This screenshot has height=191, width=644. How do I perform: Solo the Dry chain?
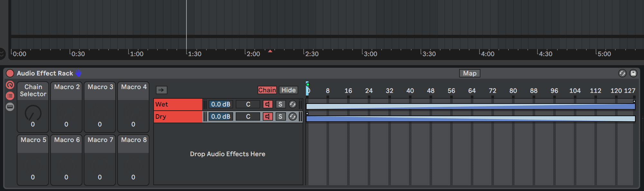pos(280,116)
